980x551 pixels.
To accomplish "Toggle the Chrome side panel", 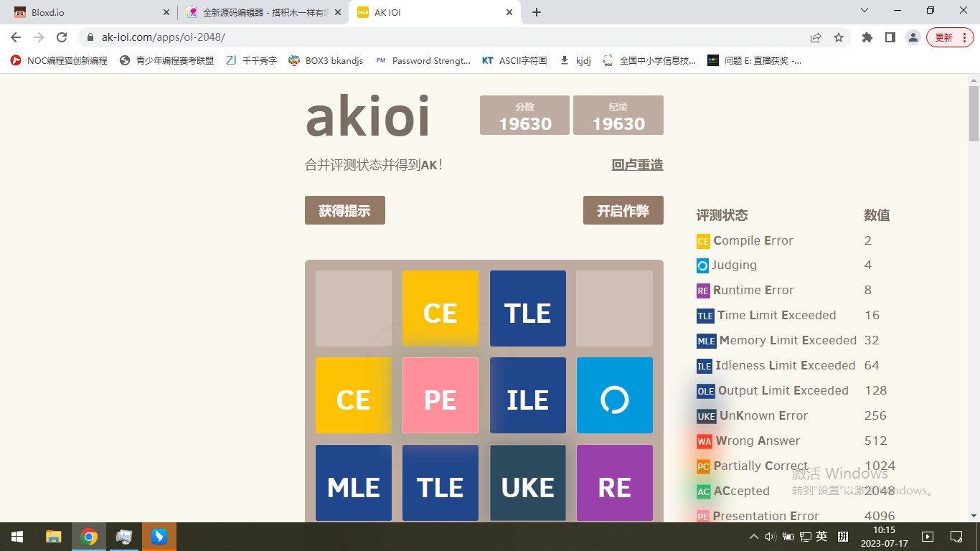I will pos(890,37).
